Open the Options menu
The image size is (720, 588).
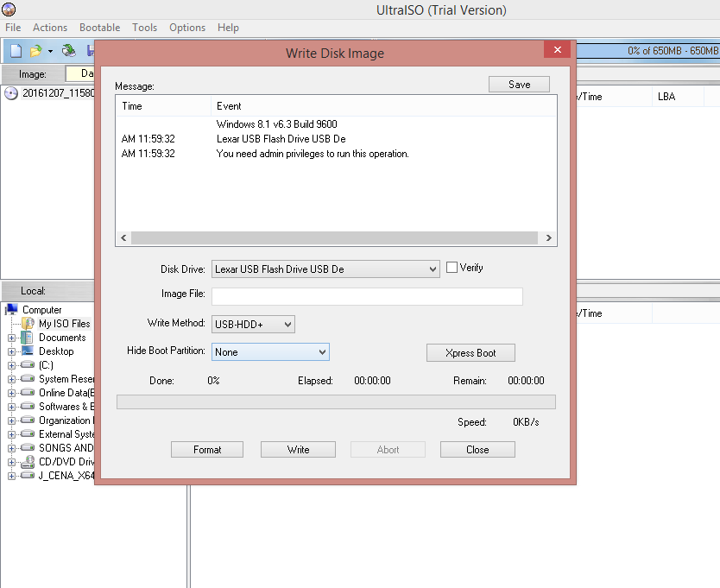coord(187,27)
